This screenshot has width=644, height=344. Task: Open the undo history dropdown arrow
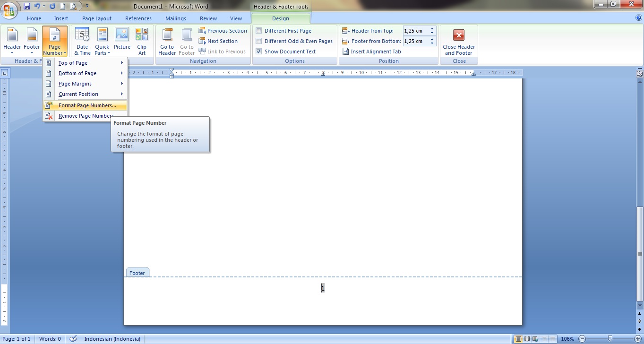44,6
